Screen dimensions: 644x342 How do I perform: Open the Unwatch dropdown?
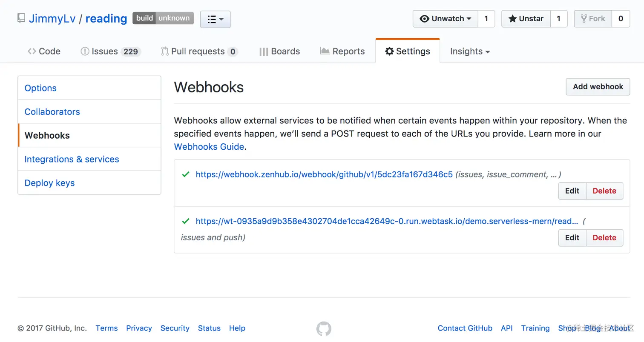click(445, 19)
